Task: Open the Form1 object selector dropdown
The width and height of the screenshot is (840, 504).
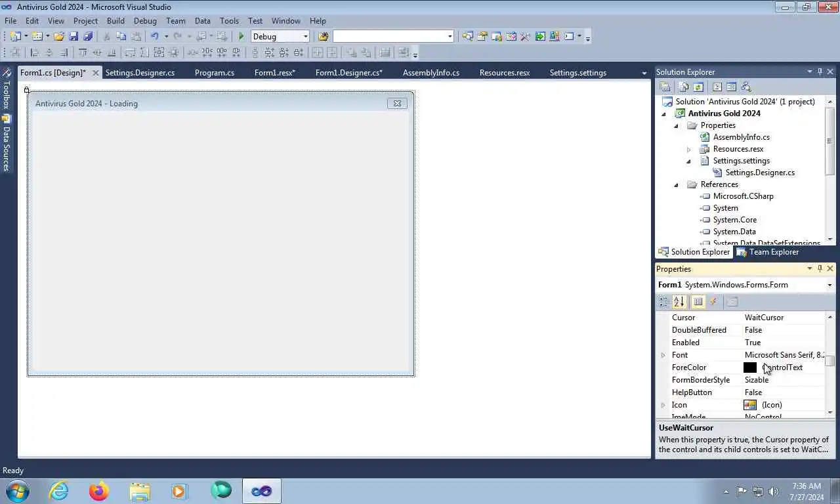Action: 829,285
